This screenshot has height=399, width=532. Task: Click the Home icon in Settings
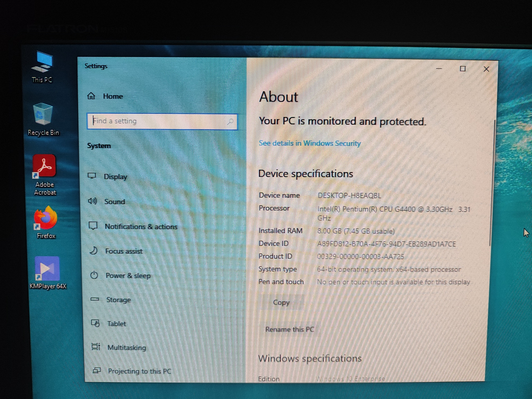point(91,96)
